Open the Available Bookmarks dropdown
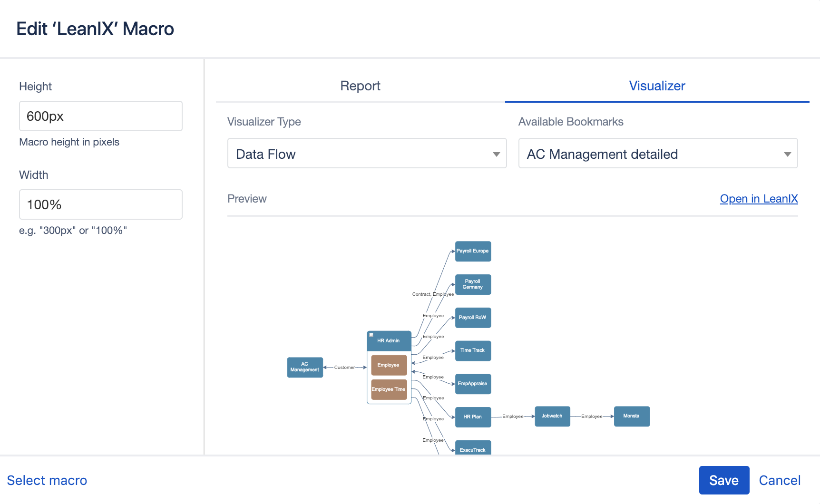The width and height of the screenshot is (820, 504). (658, 154)
